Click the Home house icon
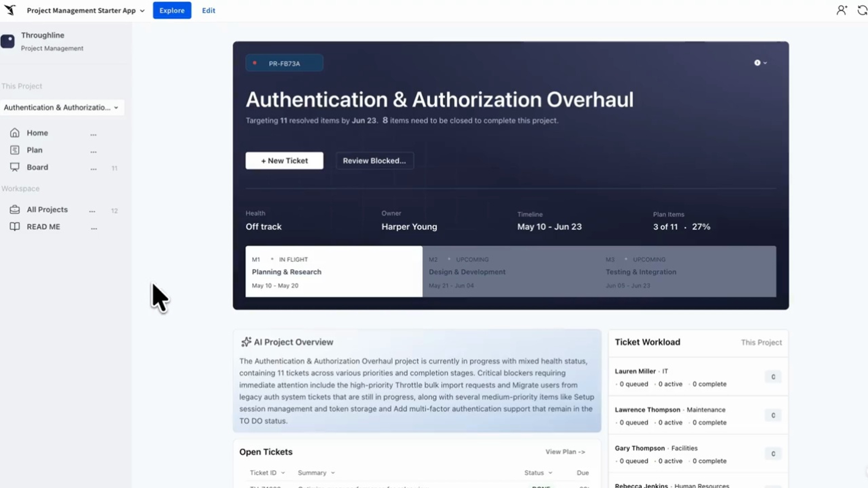 14,133
